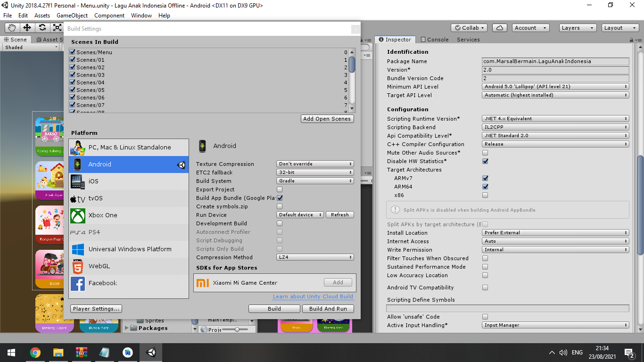The width and height of the screenshot is (644, 362).
Task: Toggle Export Project checkbox
Action: [280, 189]
